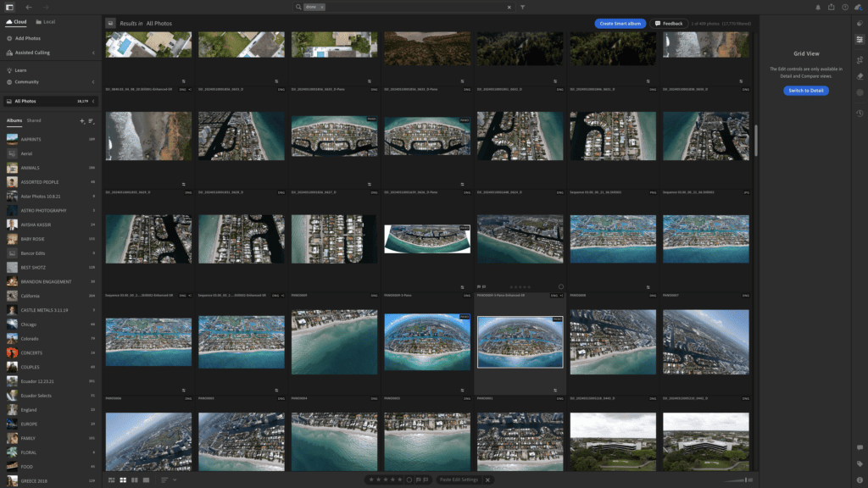868x488 pixels.
Task: Select the Crop and rotate tool
Action: click(860, 60)
